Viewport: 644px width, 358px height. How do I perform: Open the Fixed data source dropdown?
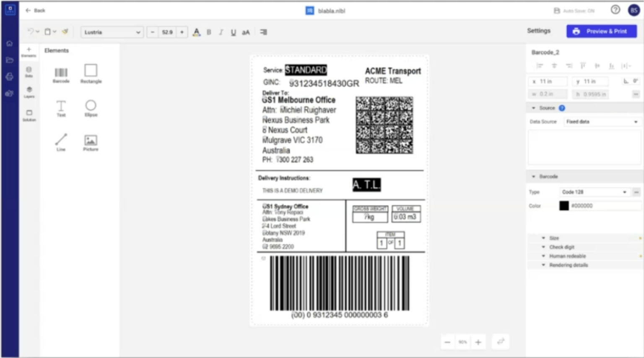click(601, 121)
